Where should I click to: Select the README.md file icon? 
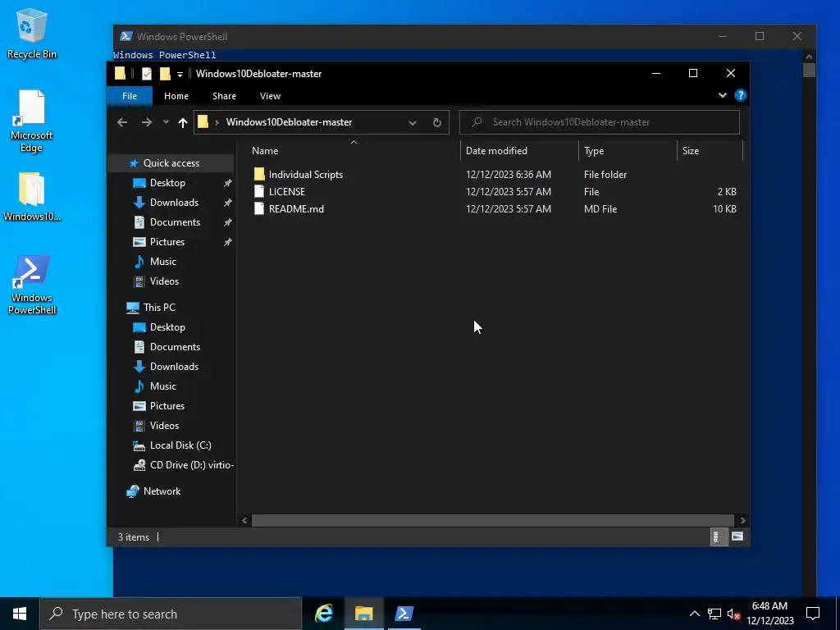pyautogui.click(x=259, y=208)
